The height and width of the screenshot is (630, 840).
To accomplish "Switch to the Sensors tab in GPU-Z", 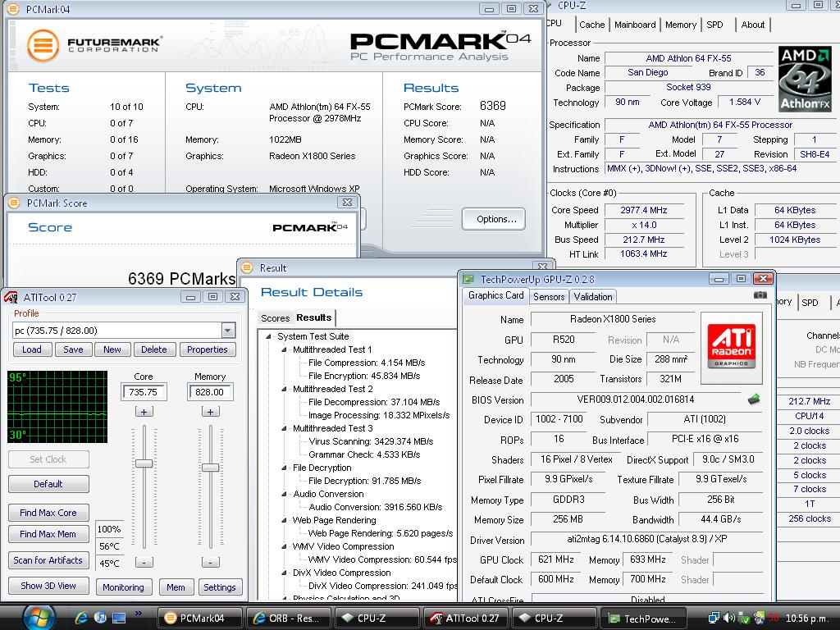I will 549,296.
